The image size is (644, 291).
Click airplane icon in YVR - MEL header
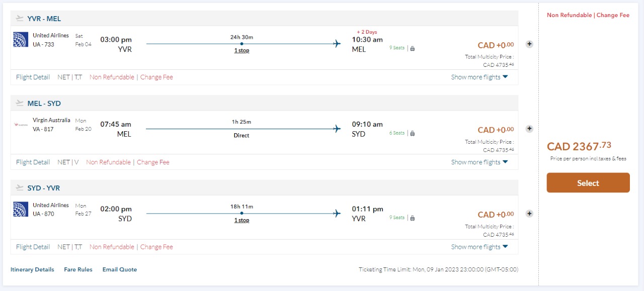(x=20, y=19)
